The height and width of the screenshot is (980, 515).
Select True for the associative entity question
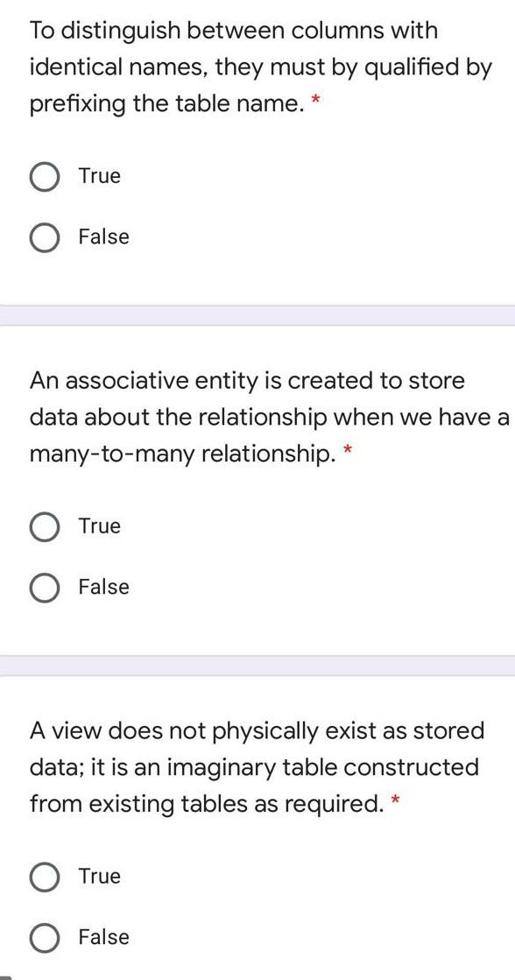tap(45, 526)
